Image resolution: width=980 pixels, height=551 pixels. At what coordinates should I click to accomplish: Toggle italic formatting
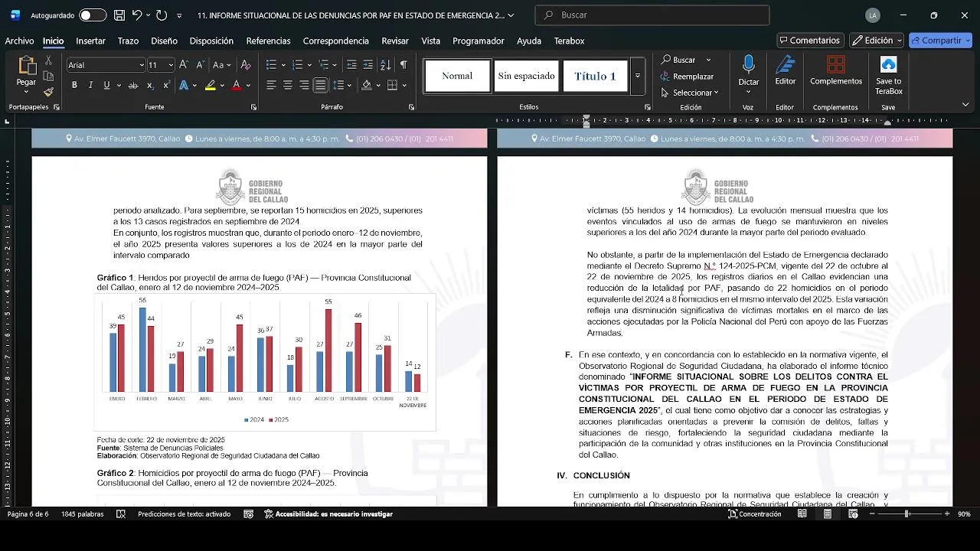[90, 85]
